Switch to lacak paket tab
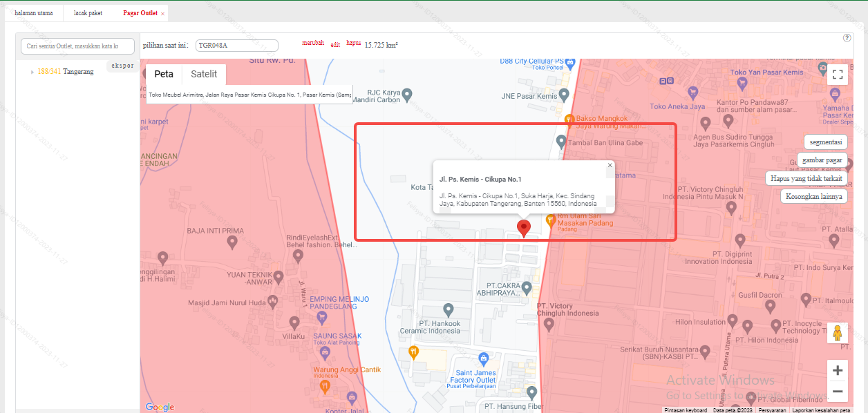Image resolution: width=868 pixels, height=413 pixels. pyautogui.click(x=88, y=13)
